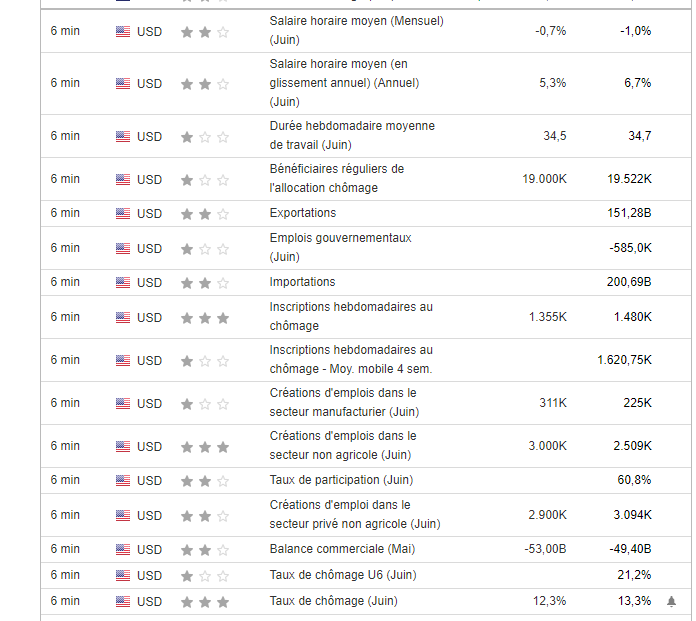Click the US flag in the Exportations row
696x621 pixels.
click(x=123, y=213)
